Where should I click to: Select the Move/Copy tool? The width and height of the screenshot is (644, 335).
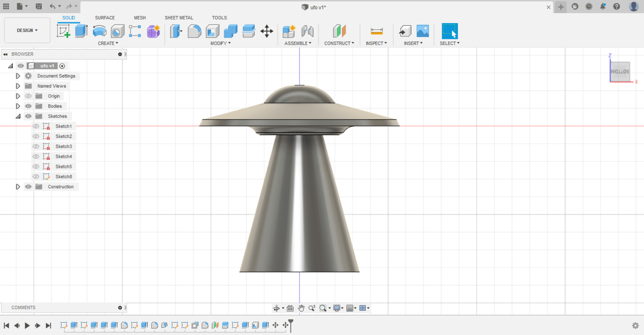coord(267,31)
